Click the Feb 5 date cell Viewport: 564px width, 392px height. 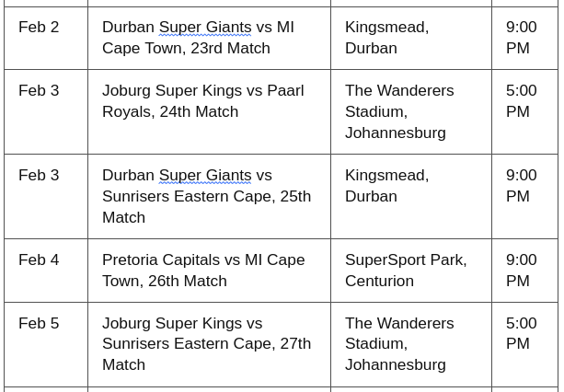(x=46, y=345)
